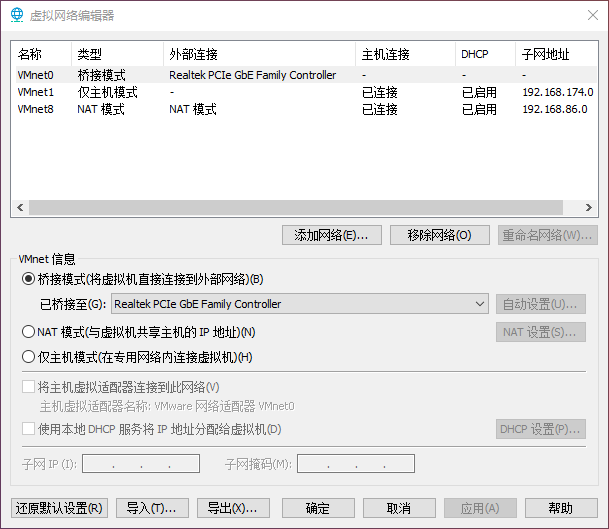Image resolution: width=609 pixels, height=529 pixels.
Task: Click the 192.168.174.0 subnet cell
Action: pyautogui.click(x=558, y=92)
